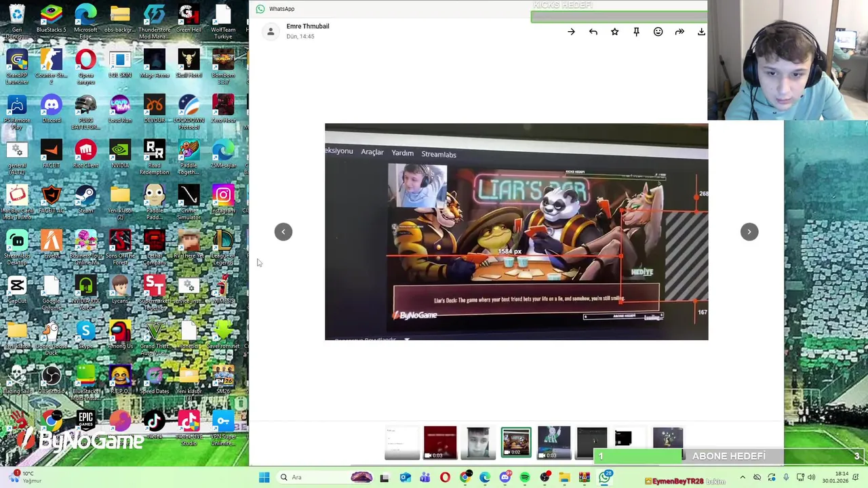Expand the system tray hidden icons chevron

tap(743, 477)
